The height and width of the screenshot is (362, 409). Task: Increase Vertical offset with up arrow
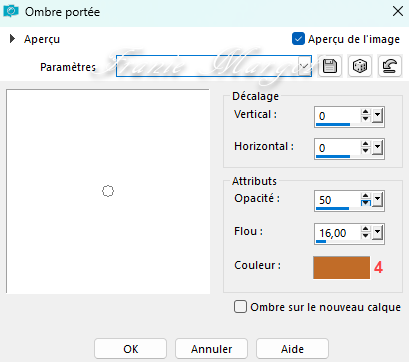click(366, 112)
